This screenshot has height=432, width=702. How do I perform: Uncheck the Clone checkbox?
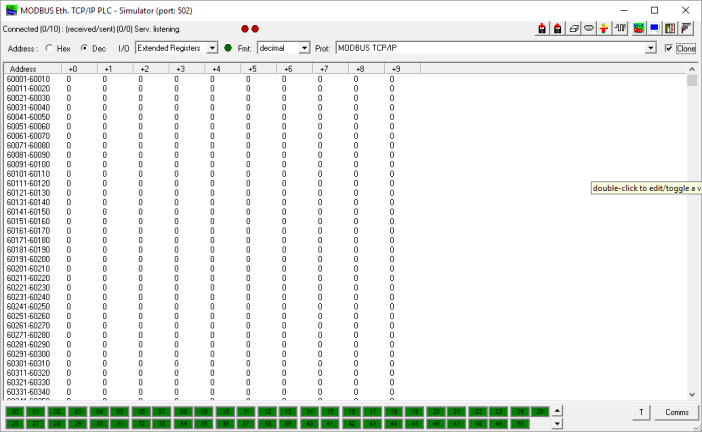(669, 48)
